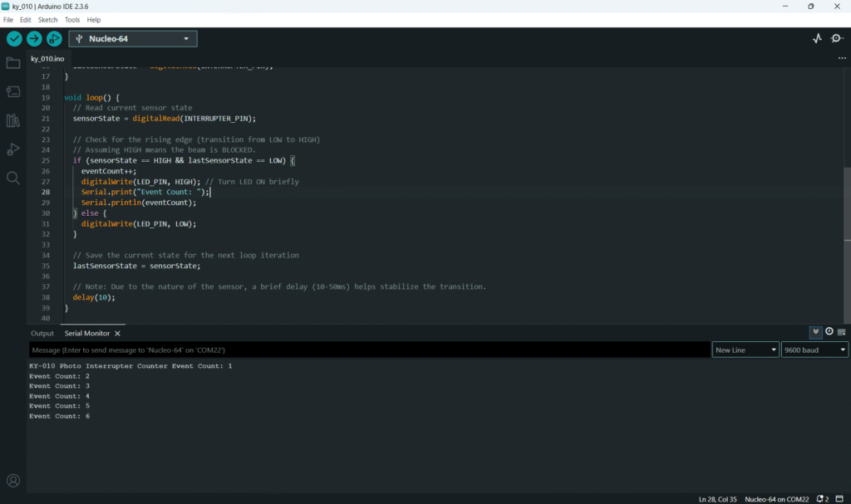Switch to the Output tab

pos(42,333)
